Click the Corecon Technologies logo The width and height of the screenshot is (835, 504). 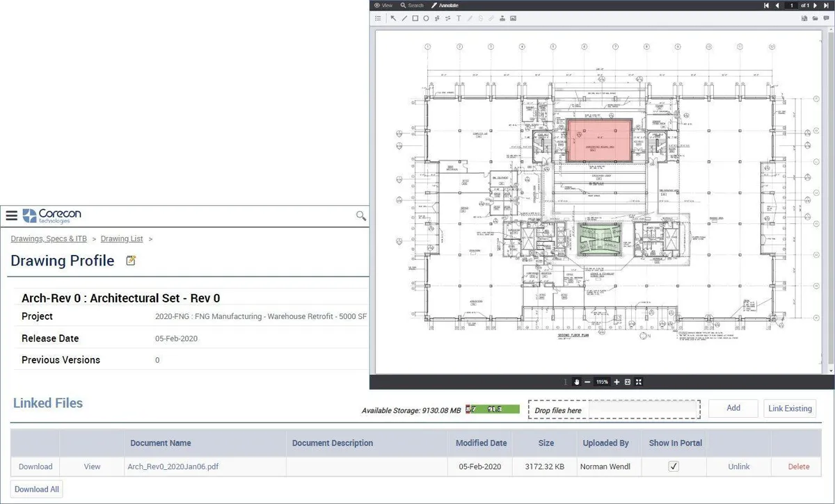(x=51, y=216)
